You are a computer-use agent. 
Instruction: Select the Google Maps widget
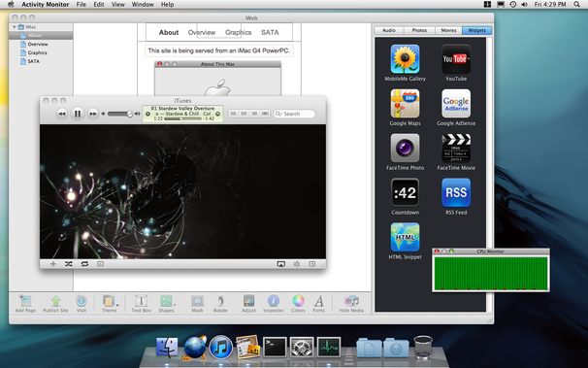[x=405, y=107]
